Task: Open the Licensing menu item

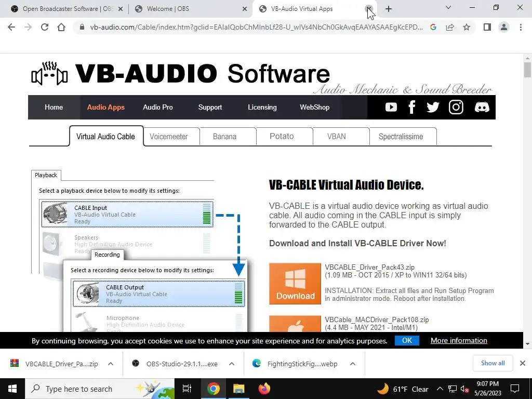Action: point(262,107)
